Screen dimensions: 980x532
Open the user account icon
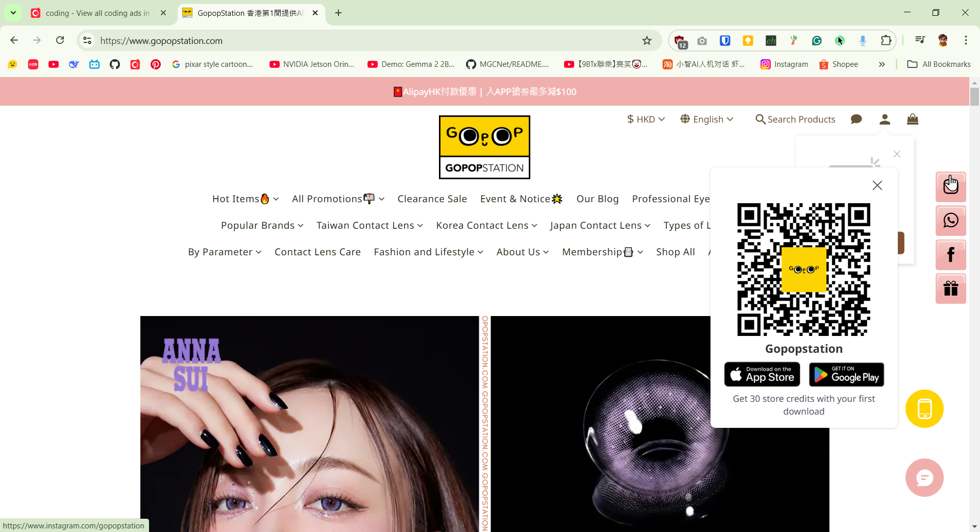(x=885, y=119)
